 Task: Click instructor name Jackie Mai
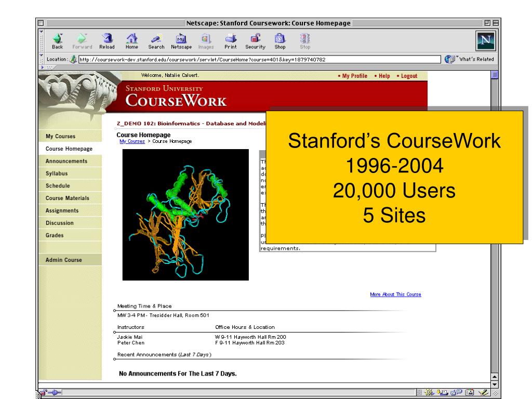(x=129, y=337)
